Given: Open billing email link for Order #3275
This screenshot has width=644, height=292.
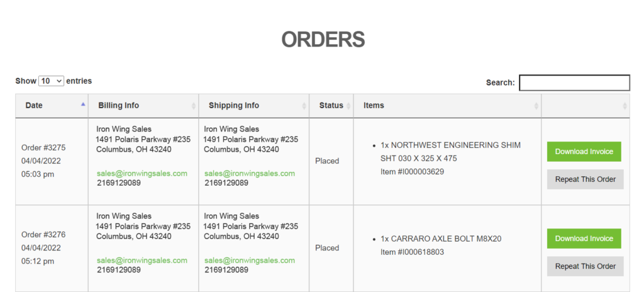Looking at the screenshot, I should [x=142, y=174].
